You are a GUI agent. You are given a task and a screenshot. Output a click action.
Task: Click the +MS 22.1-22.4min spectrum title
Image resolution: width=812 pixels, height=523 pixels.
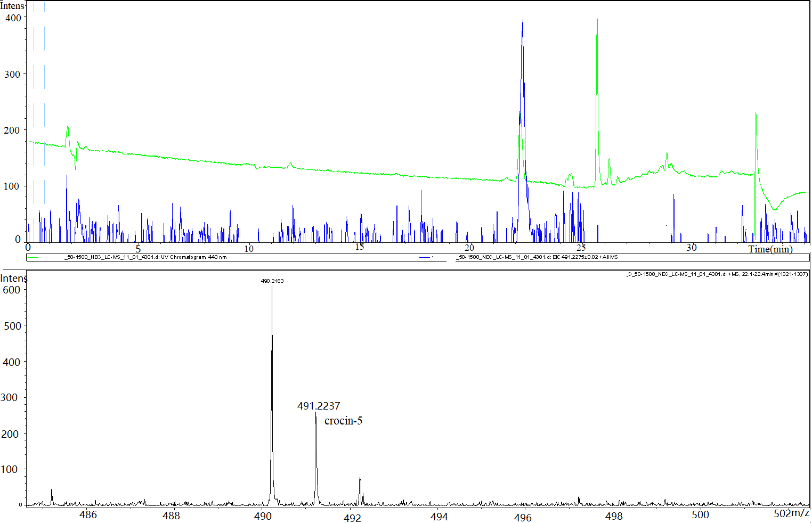(x=717, y=274)
